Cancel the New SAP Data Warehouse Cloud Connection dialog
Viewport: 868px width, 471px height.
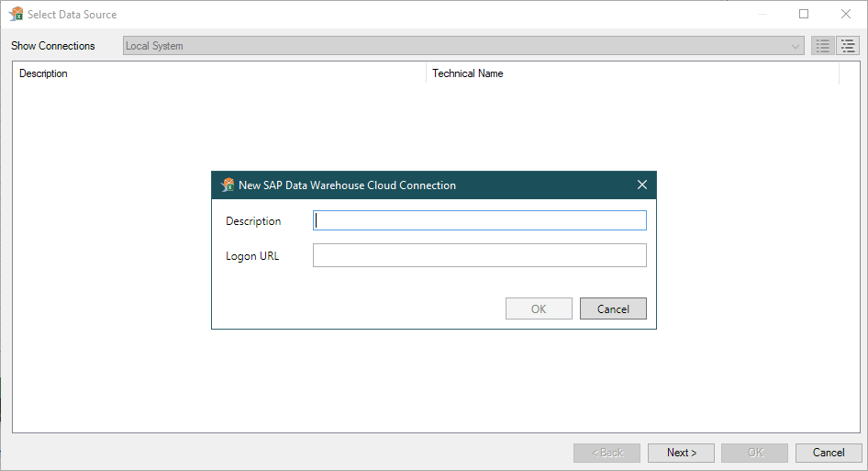click(x=613, y=308)
